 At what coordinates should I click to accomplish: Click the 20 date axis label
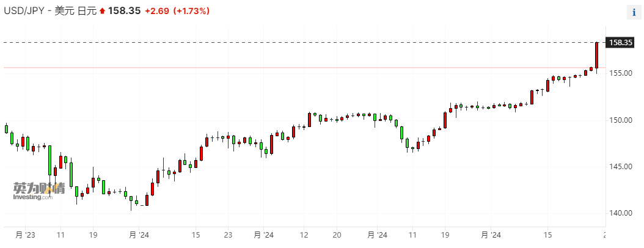click(x=337, y=235)
